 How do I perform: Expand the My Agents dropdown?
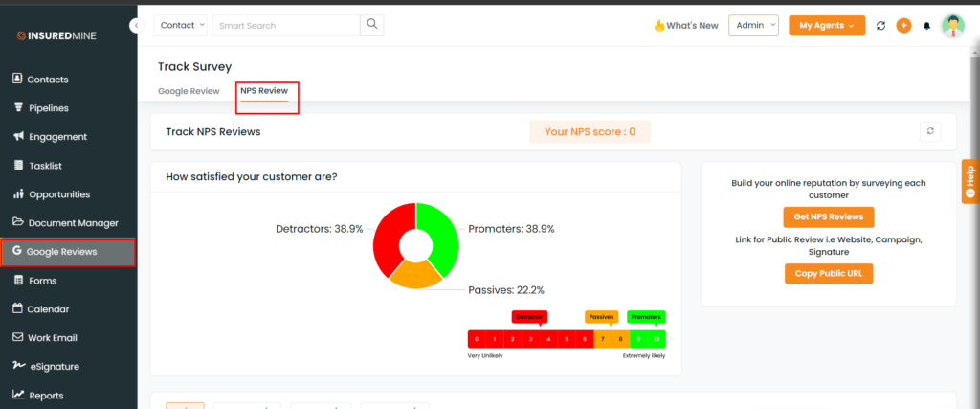point(827,26)
